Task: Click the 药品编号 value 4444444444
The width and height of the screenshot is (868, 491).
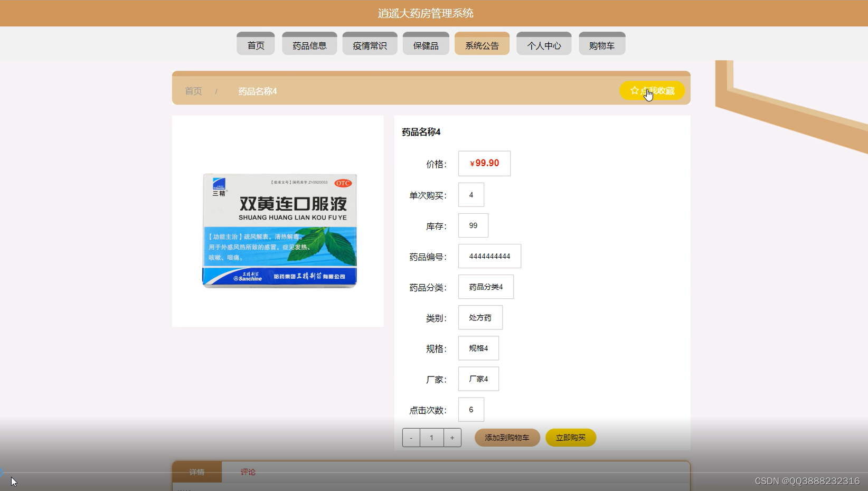Action: pos(489,256)
